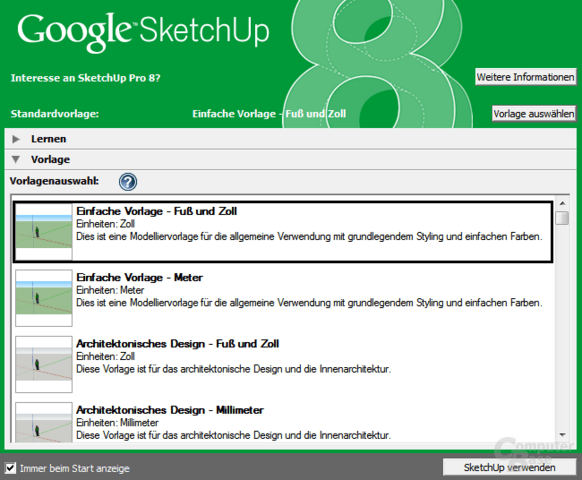Click the Vorlage section label
Viewport: 582px width, 480px height.
click(50, 160)
